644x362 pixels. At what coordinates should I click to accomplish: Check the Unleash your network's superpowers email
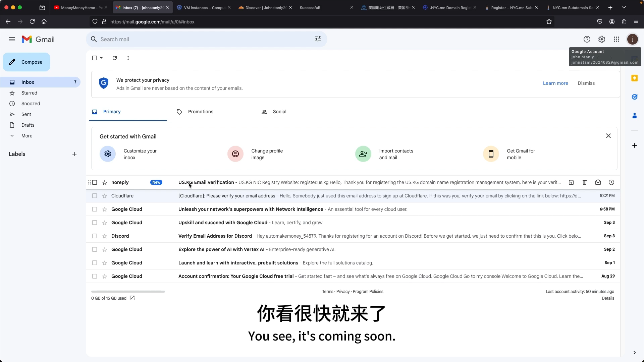tap(95, 209)
